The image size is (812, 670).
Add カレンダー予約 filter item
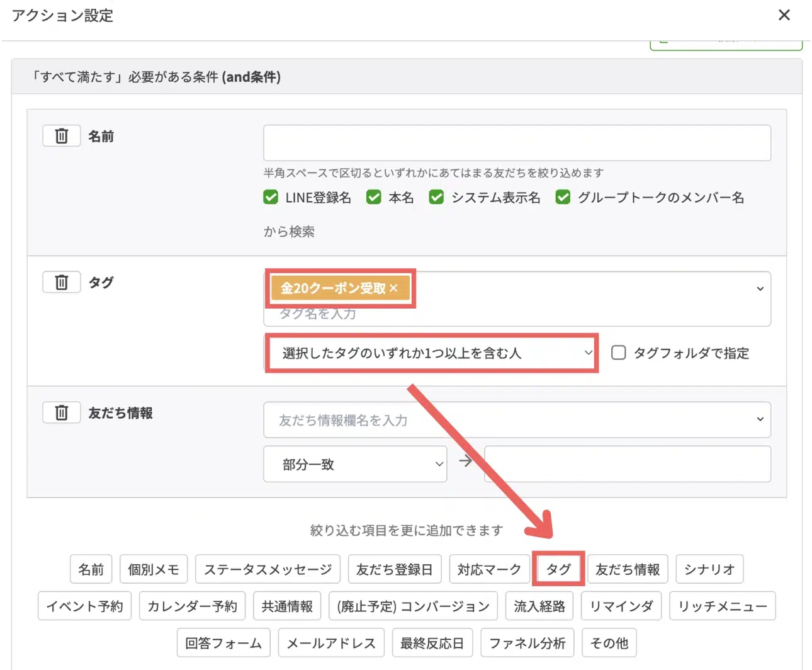coord(193,606)
